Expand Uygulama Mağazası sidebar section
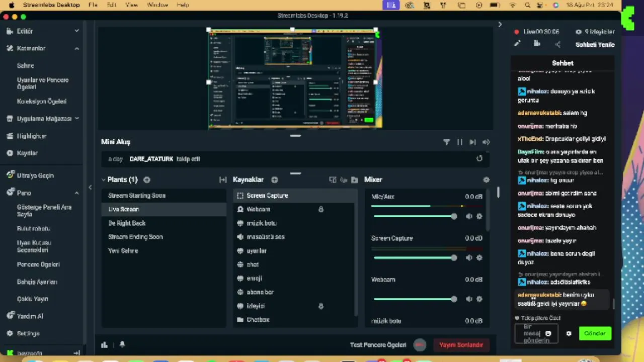This screenshot has height=362, width=644. point(76,119)
